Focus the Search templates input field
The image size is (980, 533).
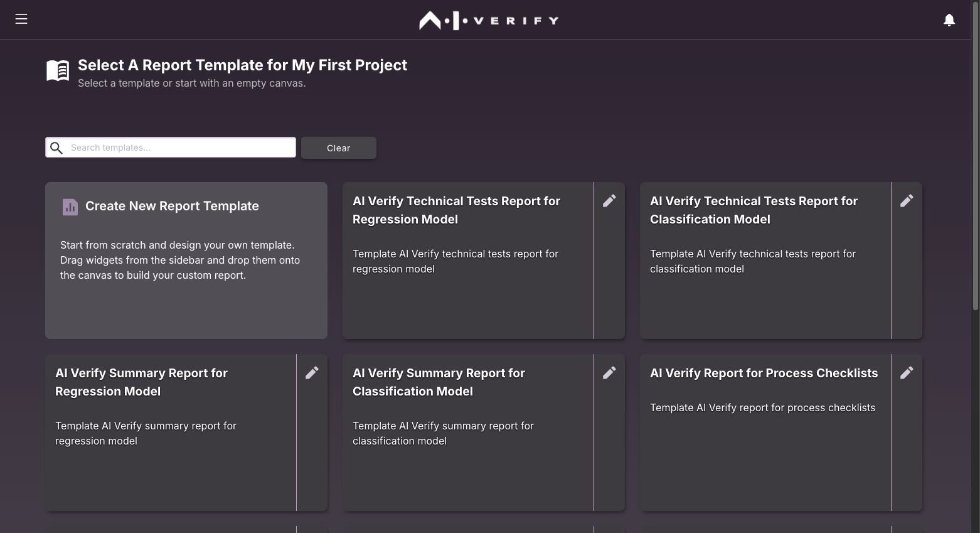[171, 148]
